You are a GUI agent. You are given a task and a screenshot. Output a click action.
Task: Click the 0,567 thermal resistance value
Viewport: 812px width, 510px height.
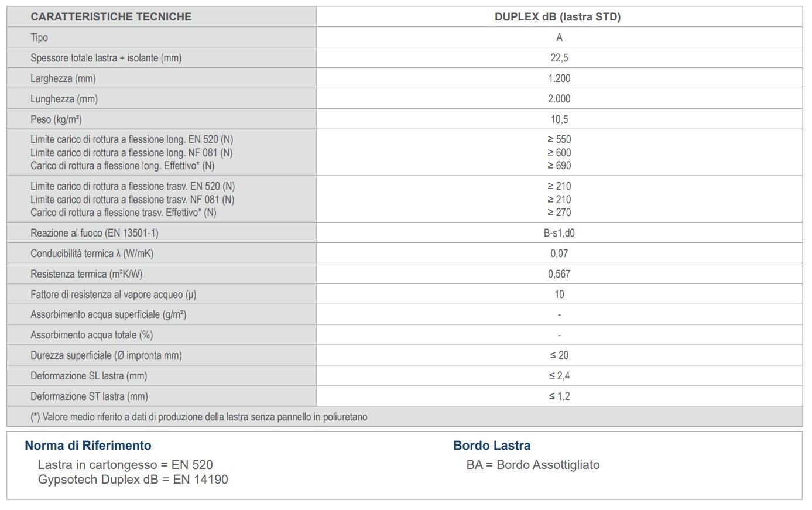tap(559, 274)
